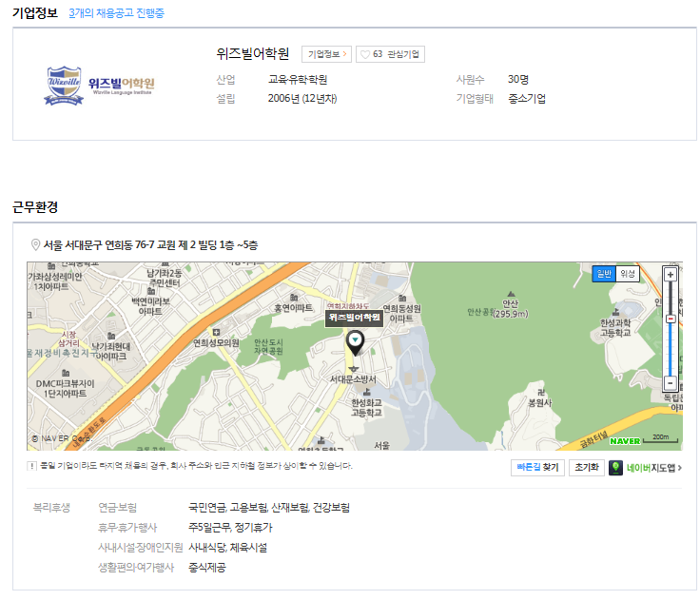Switch map to 위성 view
This screenshot has width=700, height=600.
pos(627,274)
